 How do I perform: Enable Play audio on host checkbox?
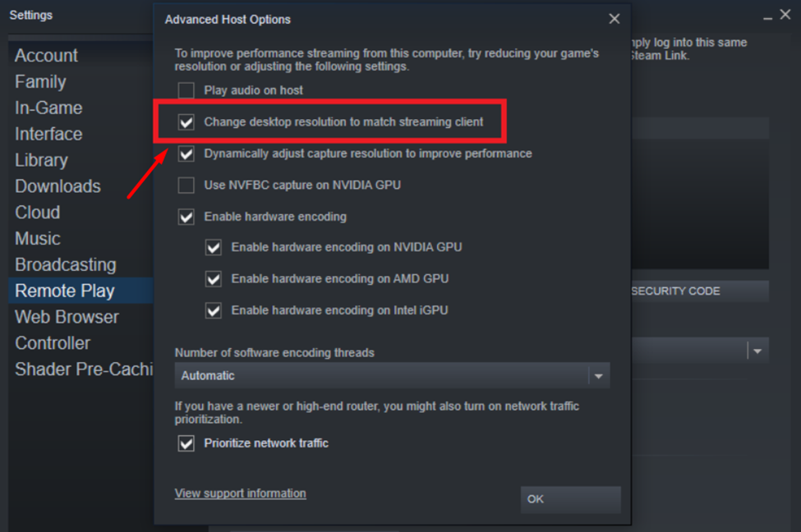(x=186, y=90)
